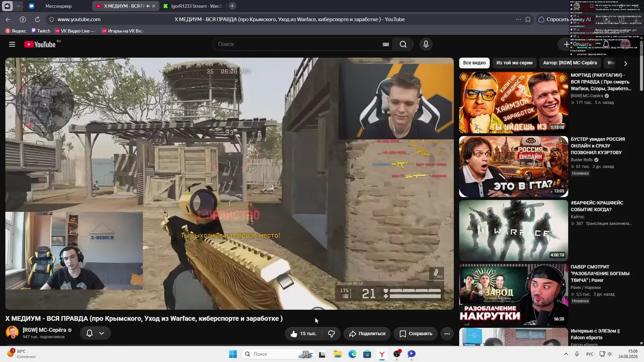
Task: Switch to the IgorR1233 Stream tab
Action: [x=192, y=6]
